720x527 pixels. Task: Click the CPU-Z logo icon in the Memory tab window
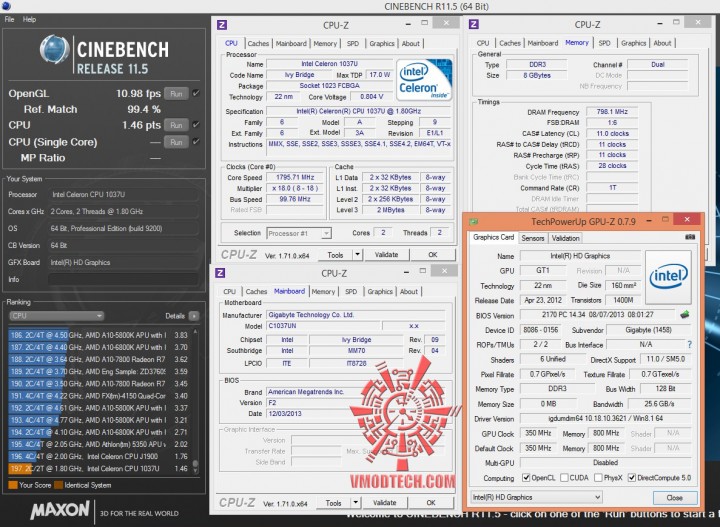[474, 24]
